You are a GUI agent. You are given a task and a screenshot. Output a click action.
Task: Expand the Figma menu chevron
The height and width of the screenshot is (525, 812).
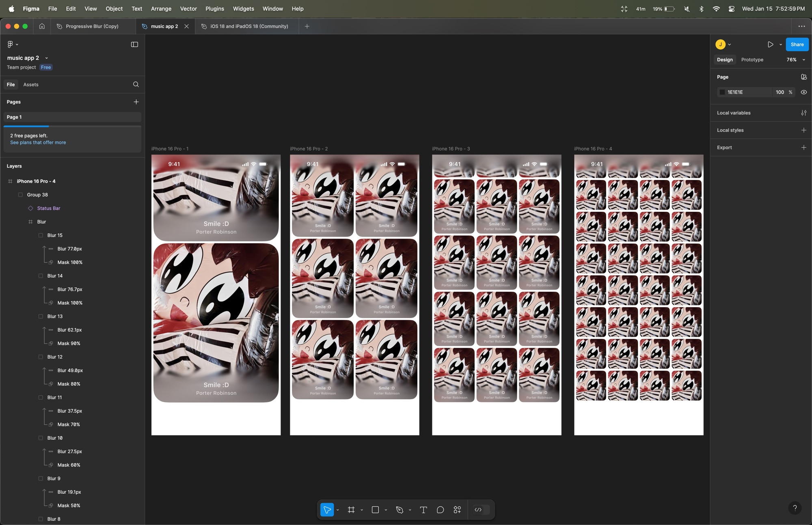pyautogui.click(x=17, y=44)
